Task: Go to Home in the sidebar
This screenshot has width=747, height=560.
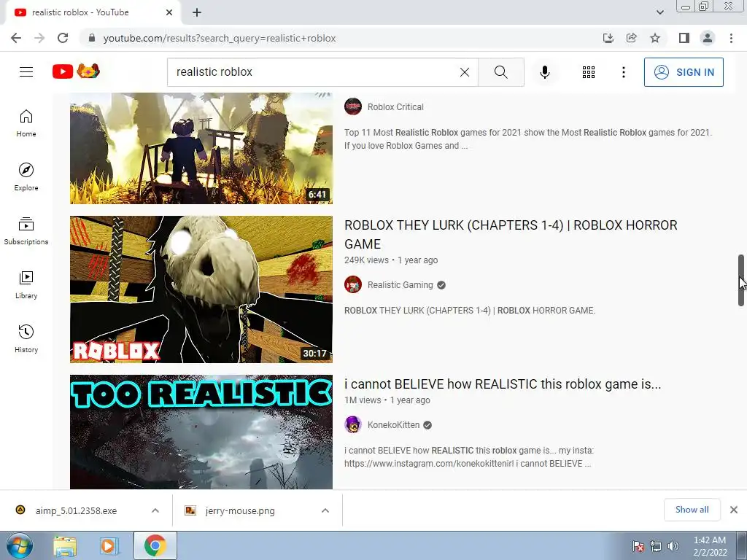Action: pyautogui.click(x=26, y=123)
